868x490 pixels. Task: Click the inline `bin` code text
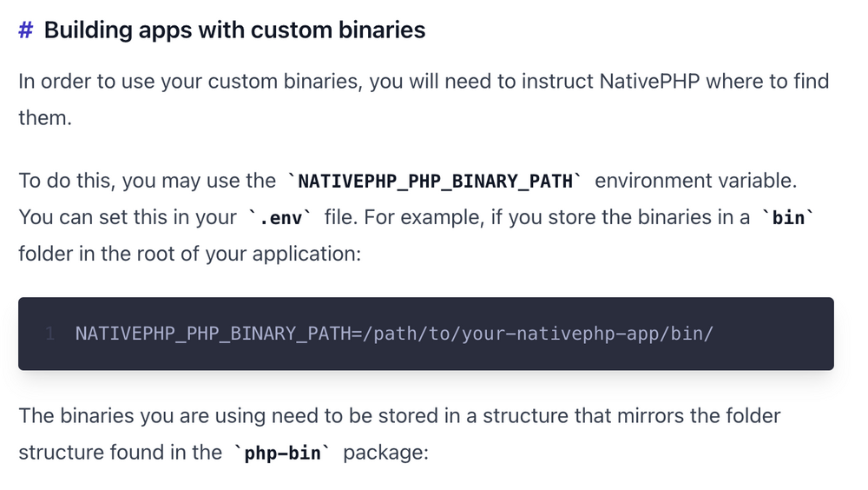788,217
